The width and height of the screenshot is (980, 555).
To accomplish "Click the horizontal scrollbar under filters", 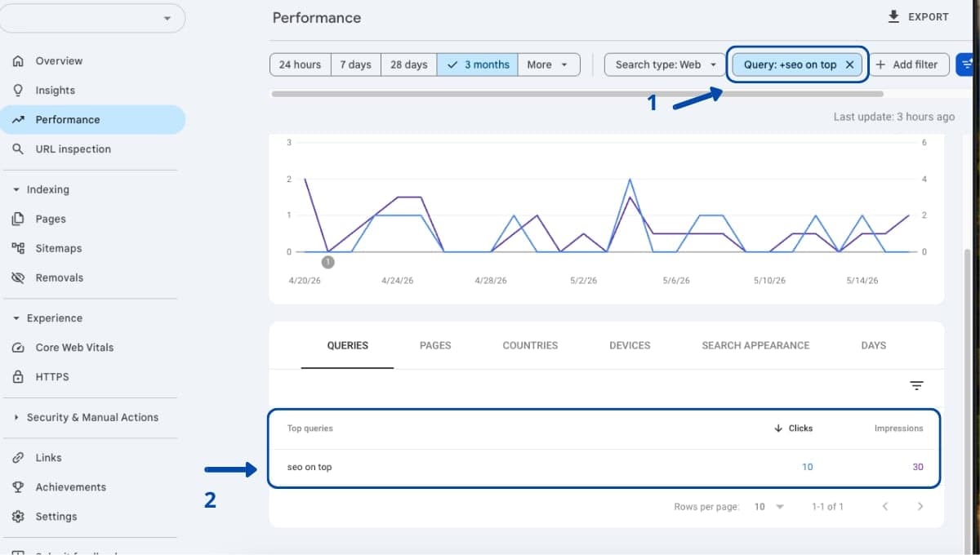I will point(577,94).
